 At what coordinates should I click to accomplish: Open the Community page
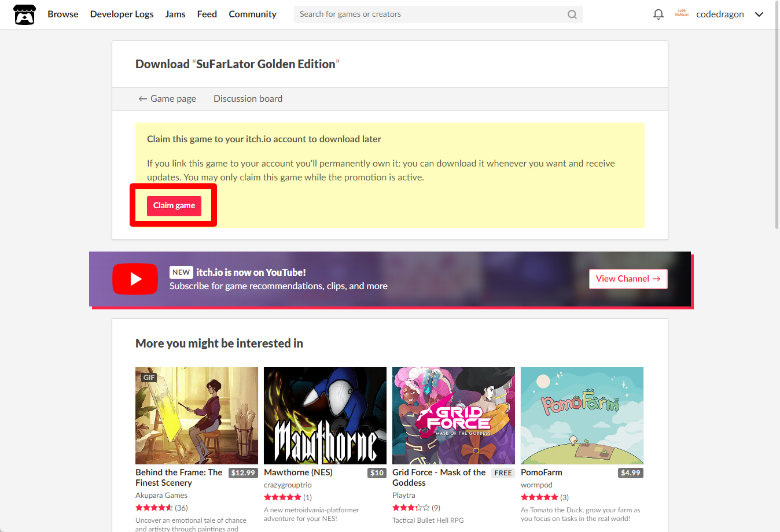[x=253, y=14]
